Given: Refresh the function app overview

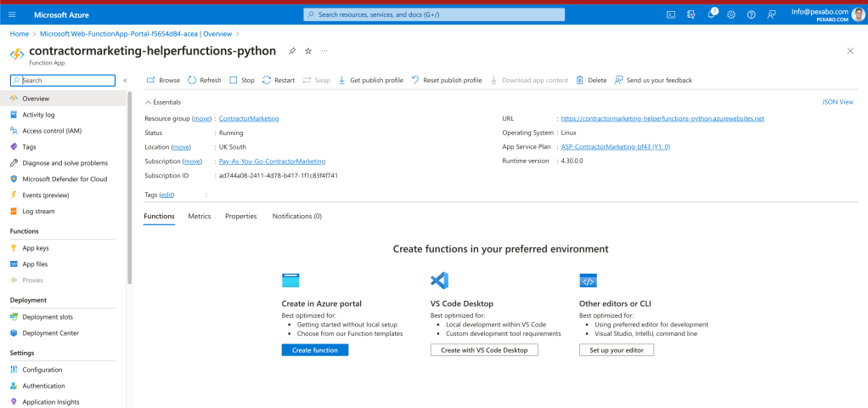Looking at the screenshot, I should pyautogui.click(x=205, y=81).
